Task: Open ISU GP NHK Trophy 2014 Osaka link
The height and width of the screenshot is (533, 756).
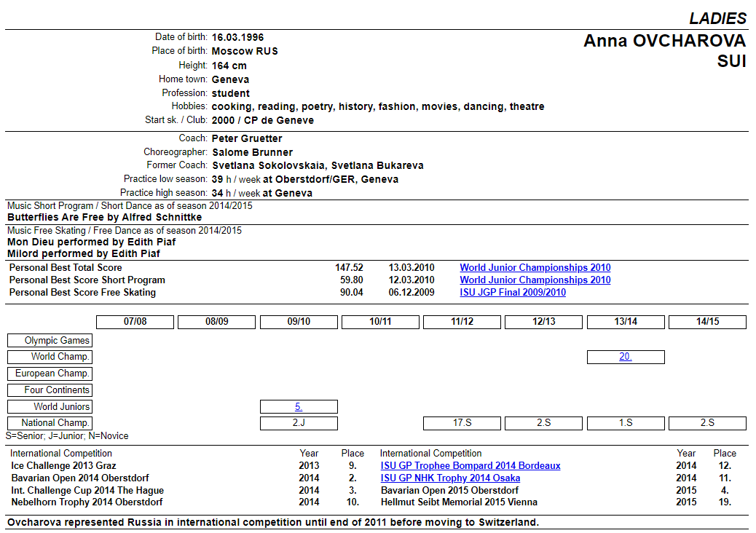Action: [450, 478]
